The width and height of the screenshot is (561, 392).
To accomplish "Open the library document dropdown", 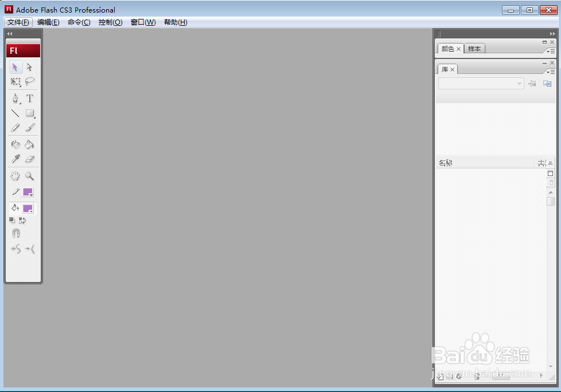I will point(481,84).
